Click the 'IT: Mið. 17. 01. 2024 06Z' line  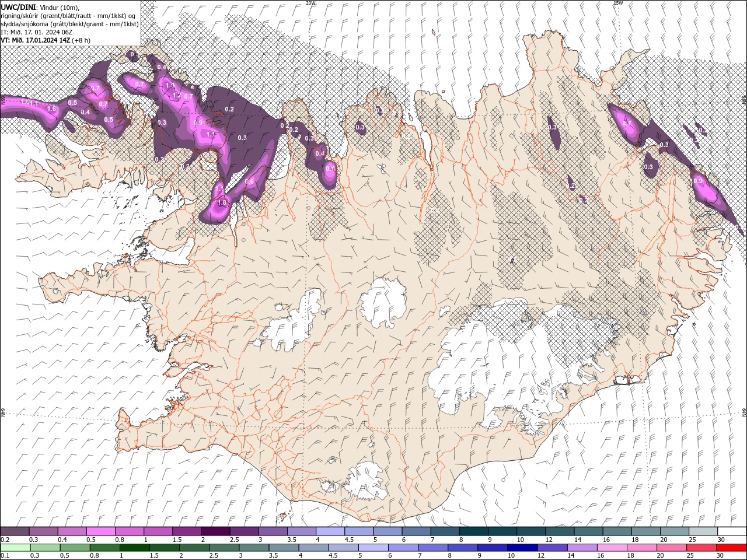point(37,32)
